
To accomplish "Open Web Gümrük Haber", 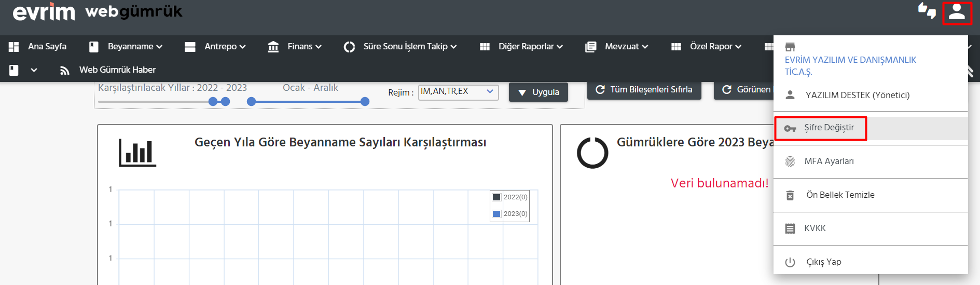I will pos(117,70).
